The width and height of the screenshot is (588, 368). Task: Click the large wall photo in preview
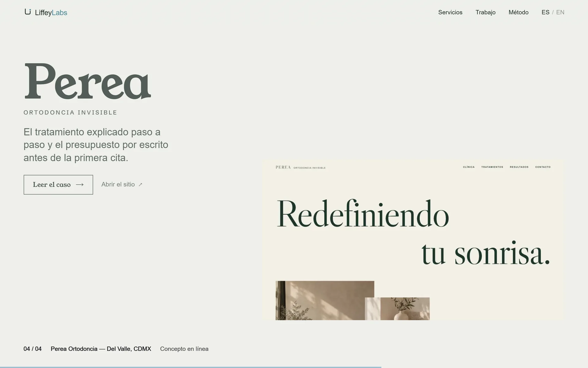coord(325,301)
